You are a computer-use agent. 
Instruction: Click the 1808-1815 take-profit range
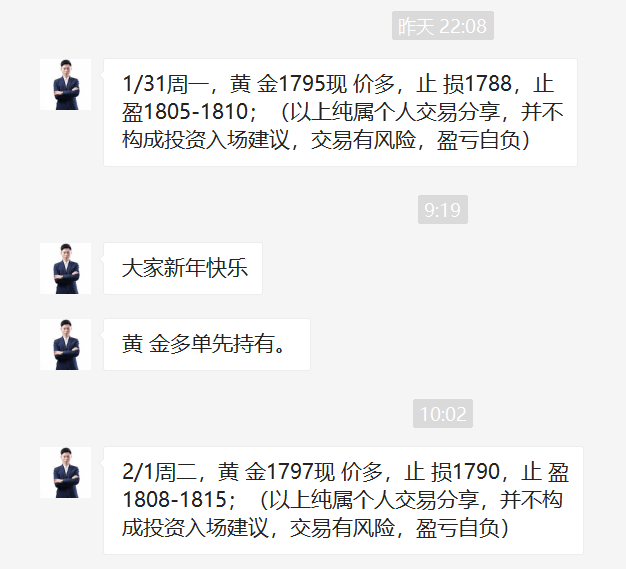(174, 500)
